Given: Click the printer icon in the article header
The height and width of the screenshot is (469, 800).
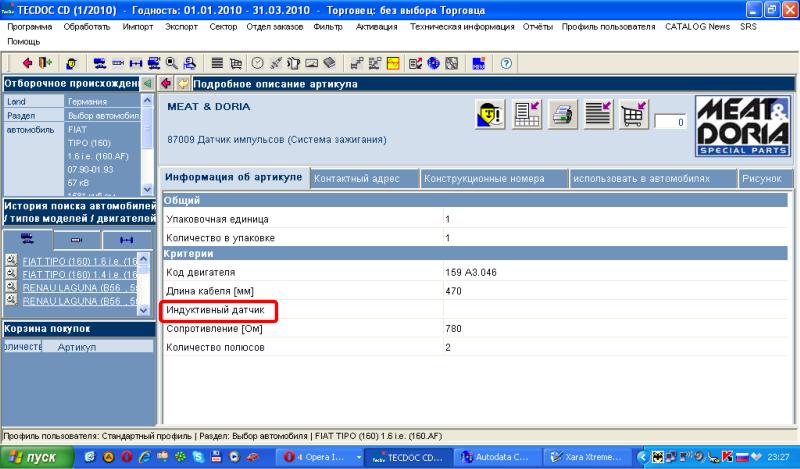Looking at the screenshot, I should coord(563,115).
